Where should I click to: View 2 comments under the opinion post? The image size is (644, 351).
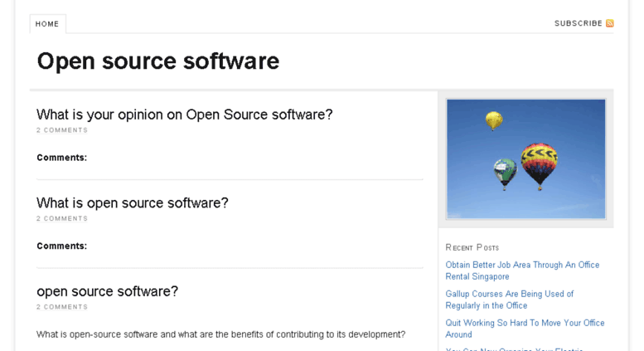[62, 130]
